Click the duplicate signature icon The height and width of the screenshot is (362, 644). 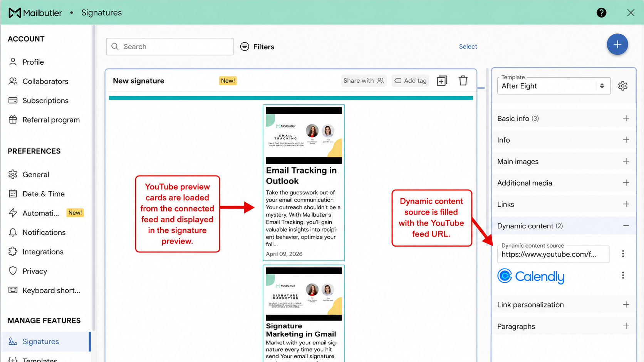pos(442,80)
